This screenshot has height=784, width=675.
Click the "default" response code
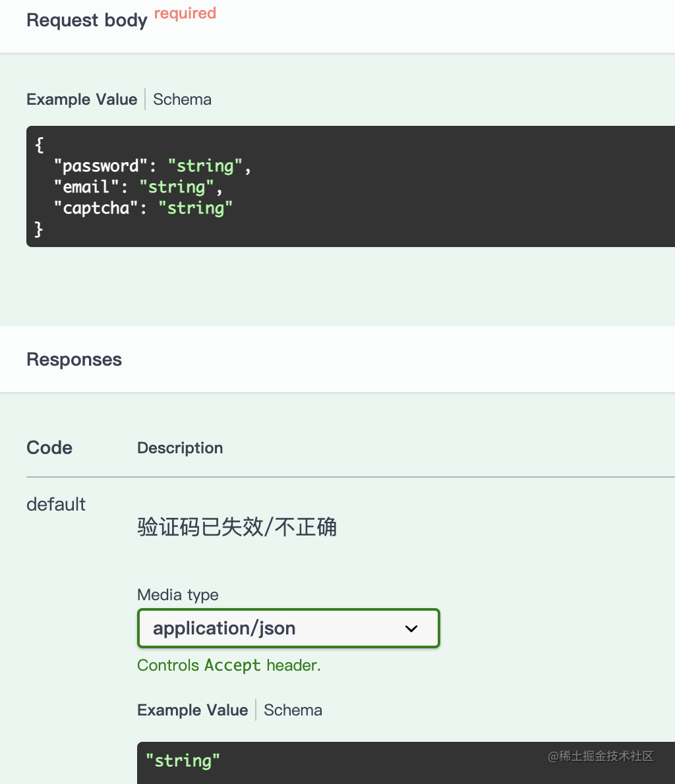56,505
